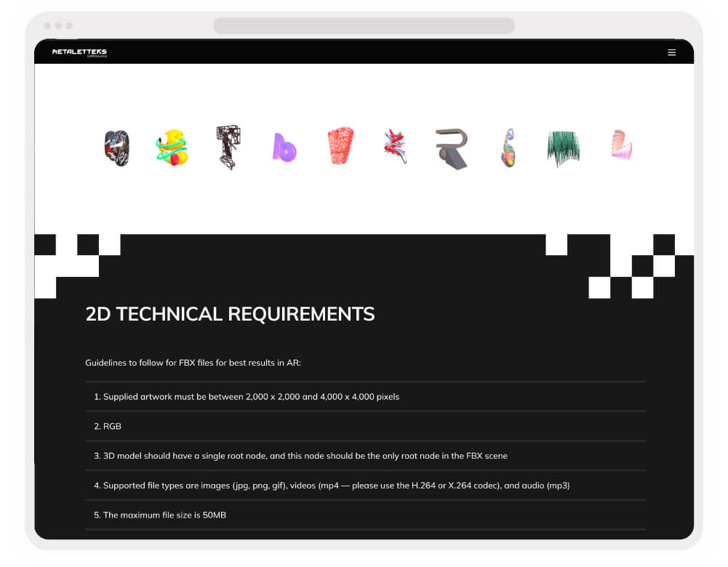This screenshot has width=728, height=567.
Task: Select the chrome graffiti letter thumbnail
Action: click(116, 148)
